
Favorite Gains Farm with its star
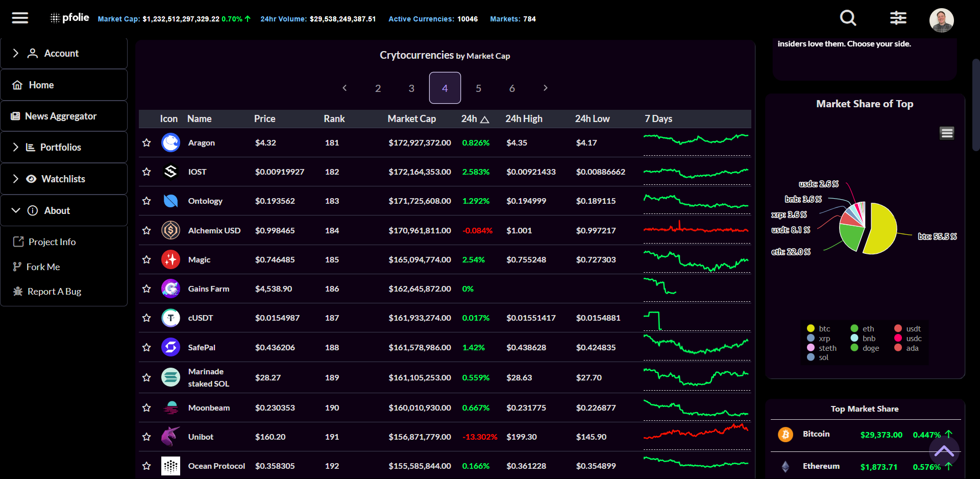(x=146, y=289)
